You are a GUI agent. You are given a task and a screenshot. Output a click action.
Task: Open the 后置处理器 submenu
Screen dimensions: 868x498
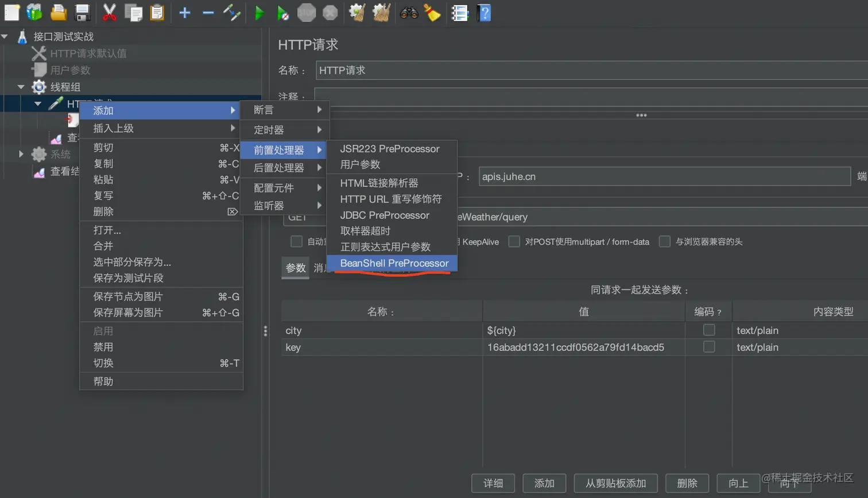283,168
